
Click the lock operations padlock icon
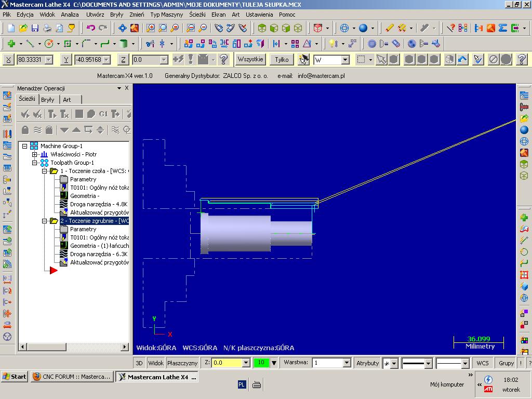coord(25,129)
